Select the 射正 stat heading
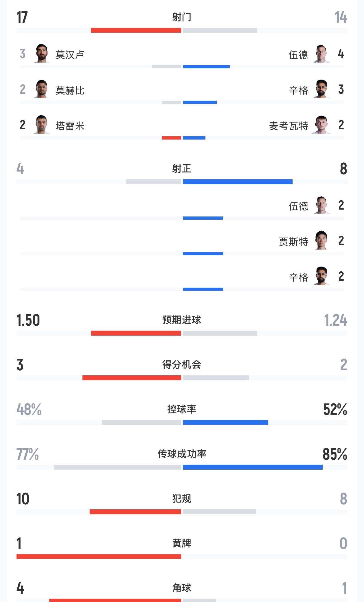 (181, 168)
